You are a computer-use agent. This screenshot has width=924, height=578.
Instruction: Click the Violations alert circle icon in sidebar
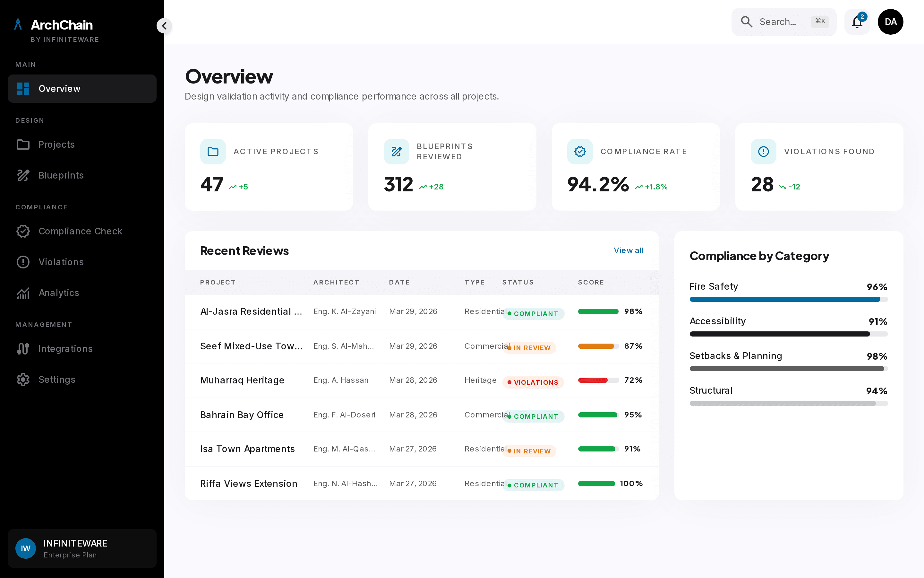tap(23, 262)
